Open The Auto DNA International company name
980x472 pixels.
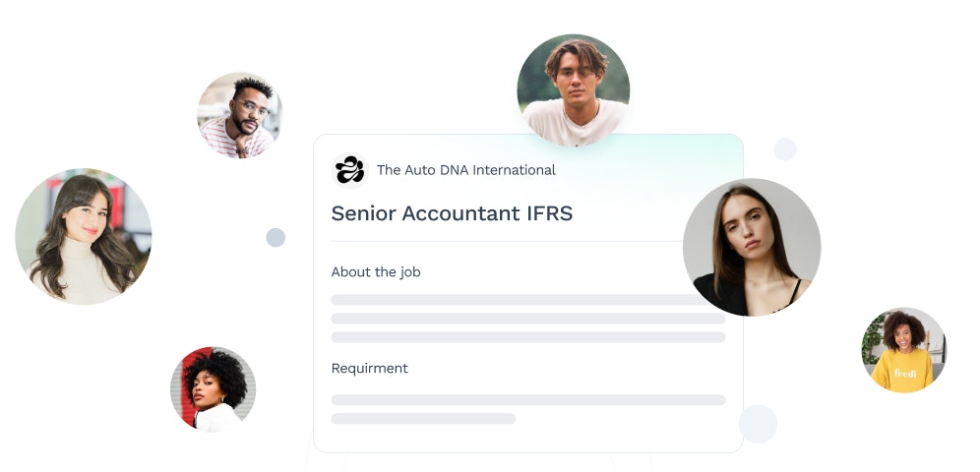465,170
